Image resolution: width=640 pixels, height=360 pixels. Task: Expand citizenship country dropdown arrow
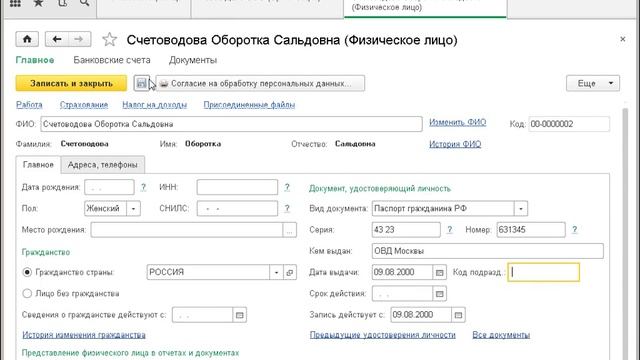coord(276,272)
